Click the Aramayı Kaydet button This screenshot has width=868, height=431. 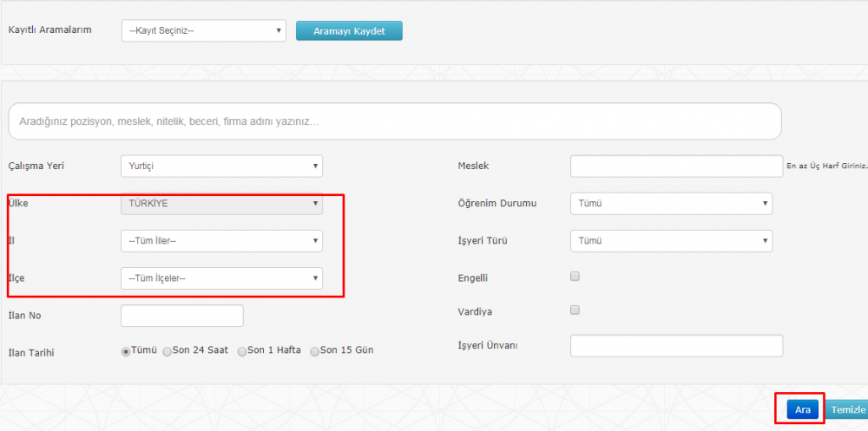[349, 30]
